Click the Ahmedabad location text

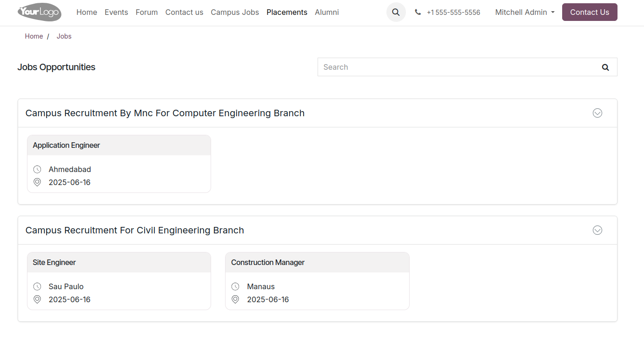[x=70, y=169]
